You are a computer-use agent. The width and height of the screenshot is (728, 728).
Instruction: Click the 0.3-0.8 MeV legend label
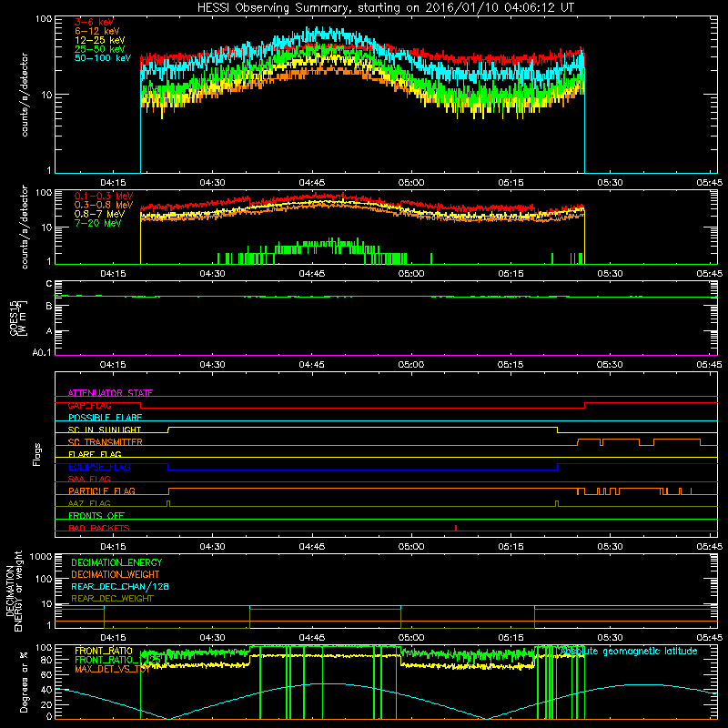104,205
